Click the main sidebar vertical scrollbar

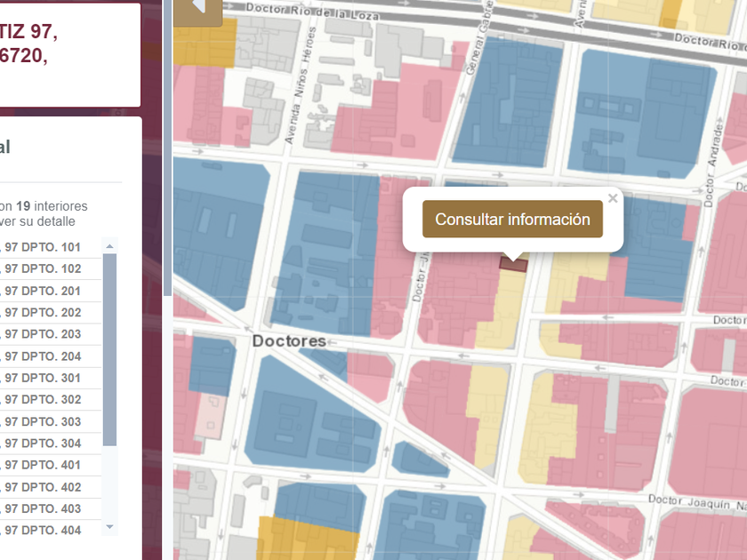[x=167, y=148]
